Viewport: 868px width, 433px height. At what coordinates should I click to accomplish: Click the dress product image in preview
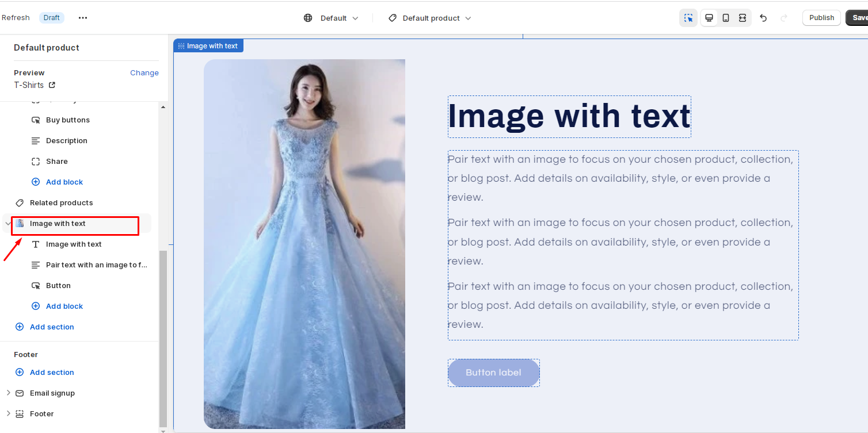pos(304,244)
